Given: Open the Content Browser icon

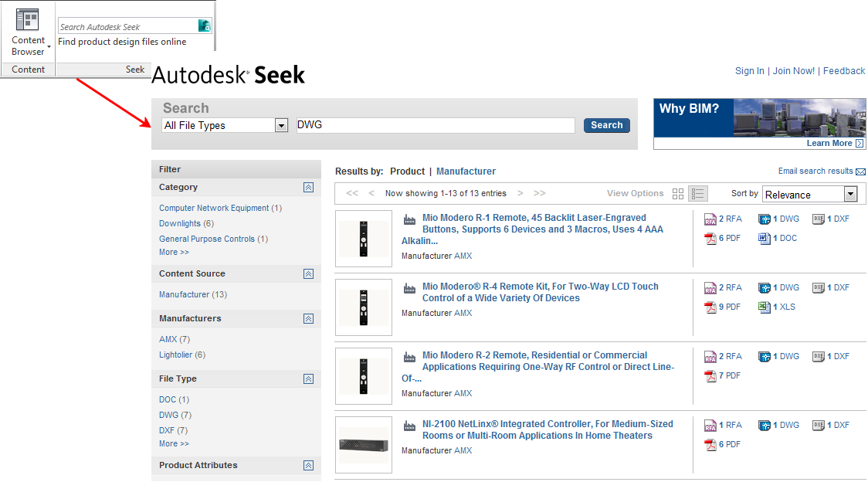Looking at the screenshot, I should pyautogui.click(x=28, y=21).
